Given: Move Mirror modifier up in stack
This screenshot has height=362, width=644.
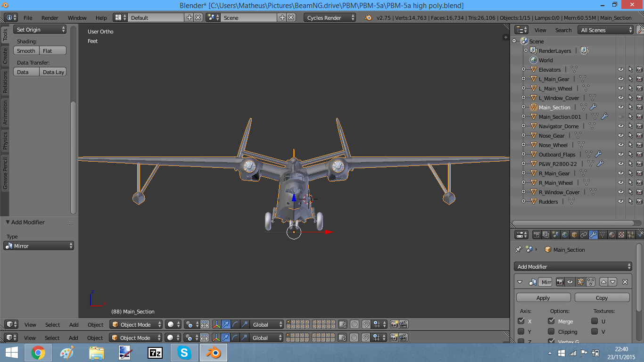Looking at the screenshot, I should pos(603,282).
